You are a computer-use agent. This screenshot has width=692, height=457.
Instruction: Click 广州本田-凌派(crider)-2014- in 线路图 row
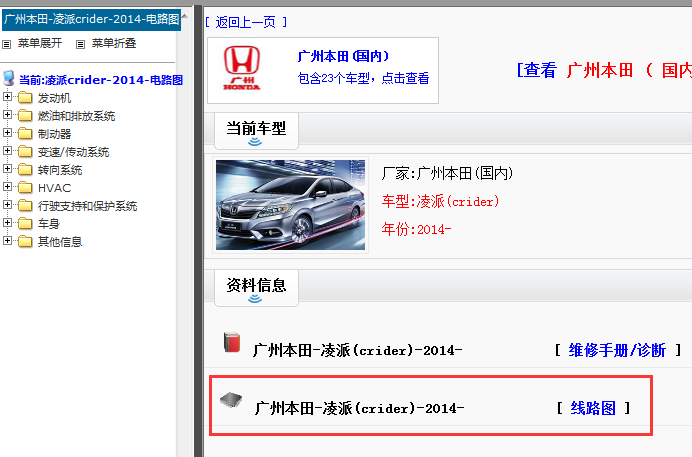(359, 408)
